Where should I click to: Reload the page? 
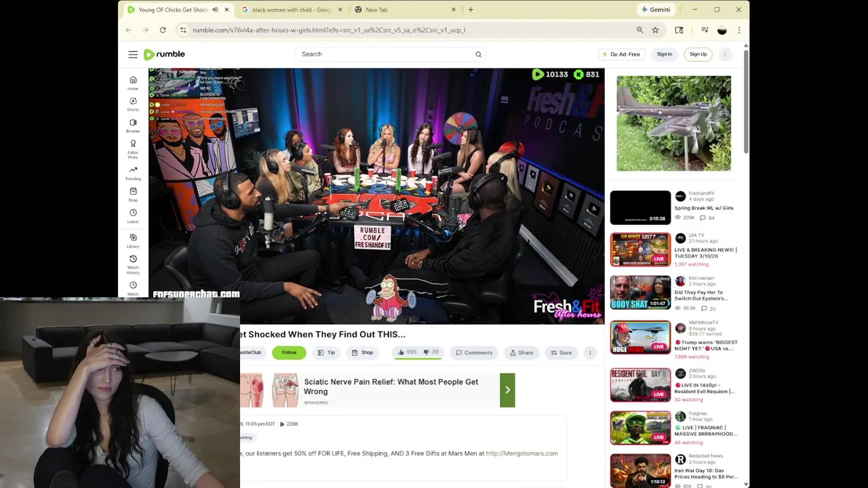(x=163, y=30)
